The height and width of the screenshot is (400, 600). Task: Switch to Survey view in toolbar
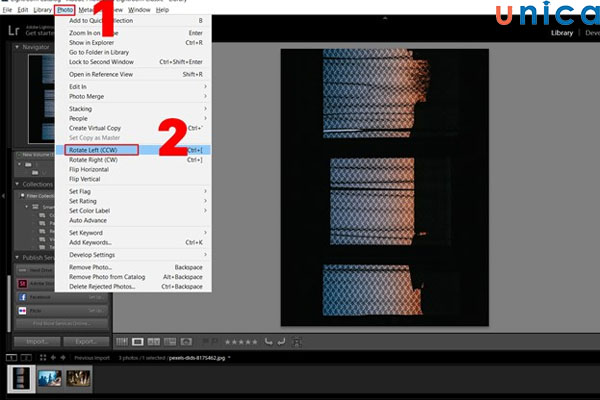click(170, 341)
